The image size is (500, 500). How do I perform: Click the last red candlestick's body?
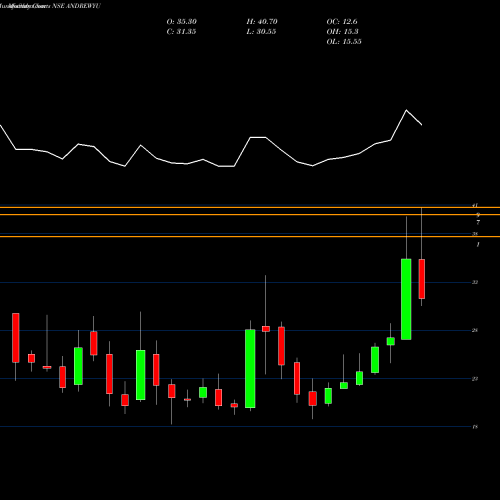422,279
